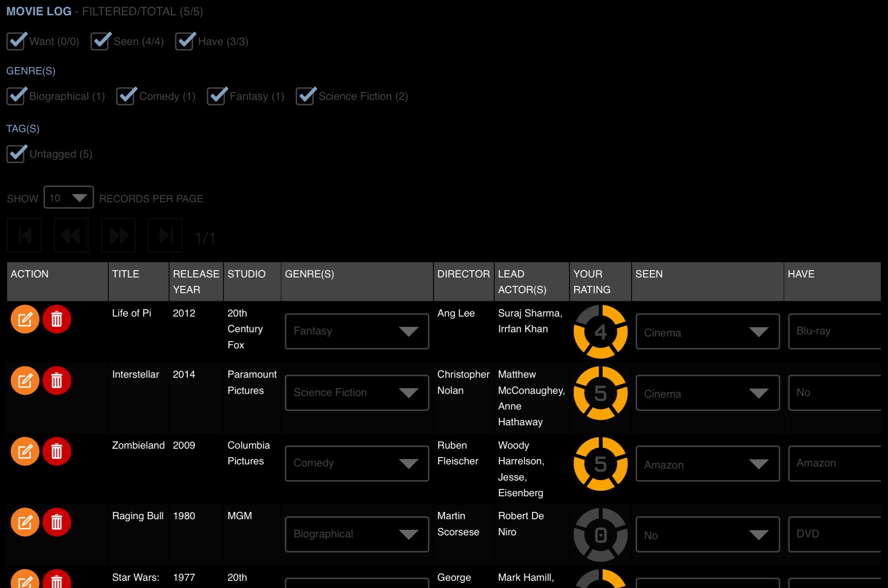The height and width of the screenshot is (588, 888).
Task: Open Amazon Seen dropdown for Zombieland
Action: point(707,464)
